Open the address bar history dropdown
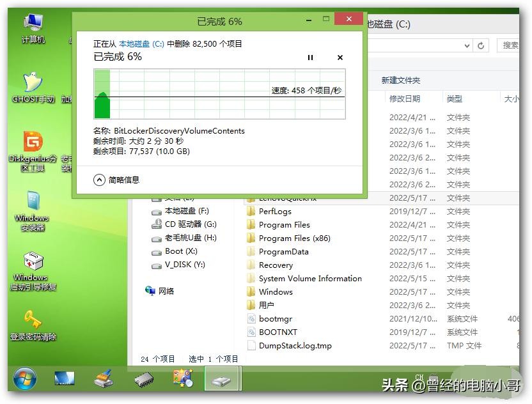This screenshot has width=532, height=404. [x=467, y=45]
